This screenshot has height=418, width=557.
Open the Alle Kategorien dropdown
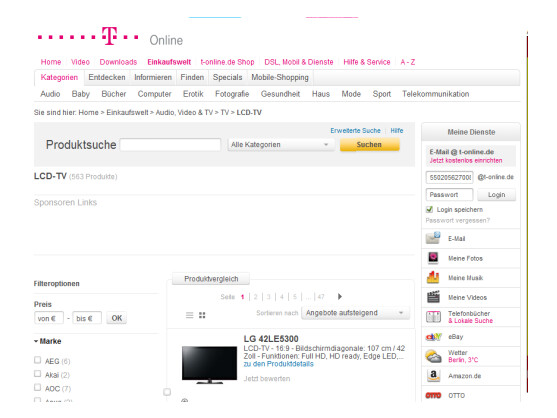pos(281,145)
